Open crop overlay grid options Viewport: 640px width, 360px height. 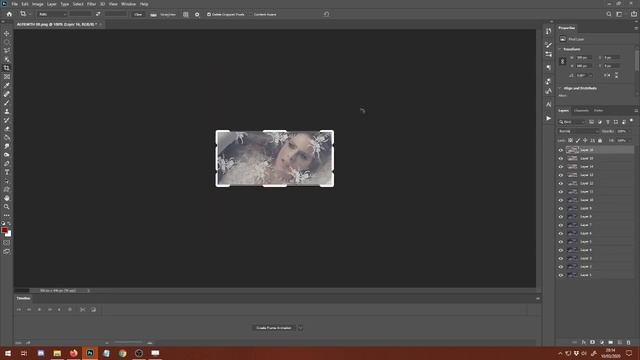tap(186, 14)
